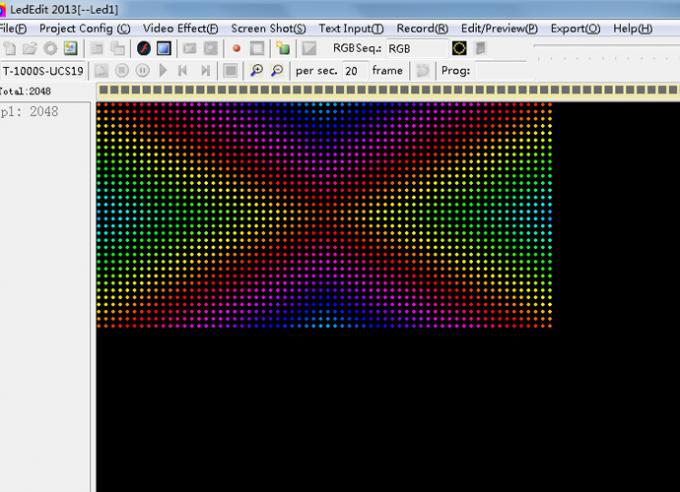Skip to the next frame

coord(205,70)
